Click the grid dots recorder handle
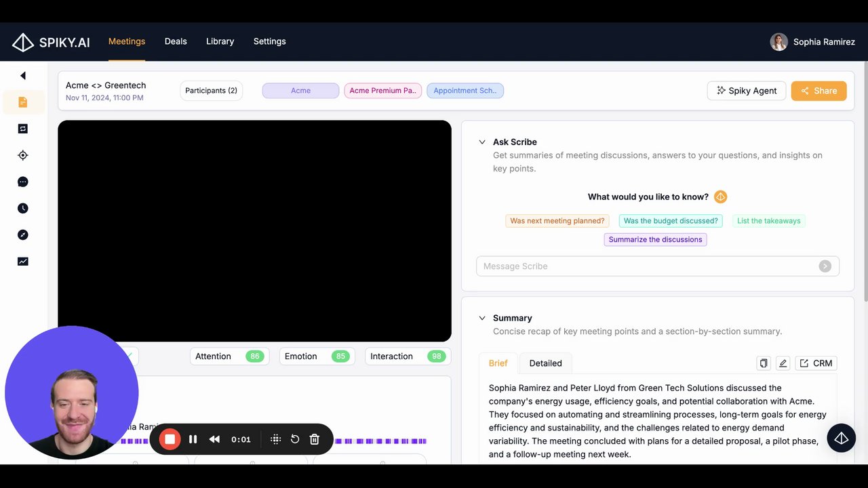 pyautogui.click(x=275, y=439)
